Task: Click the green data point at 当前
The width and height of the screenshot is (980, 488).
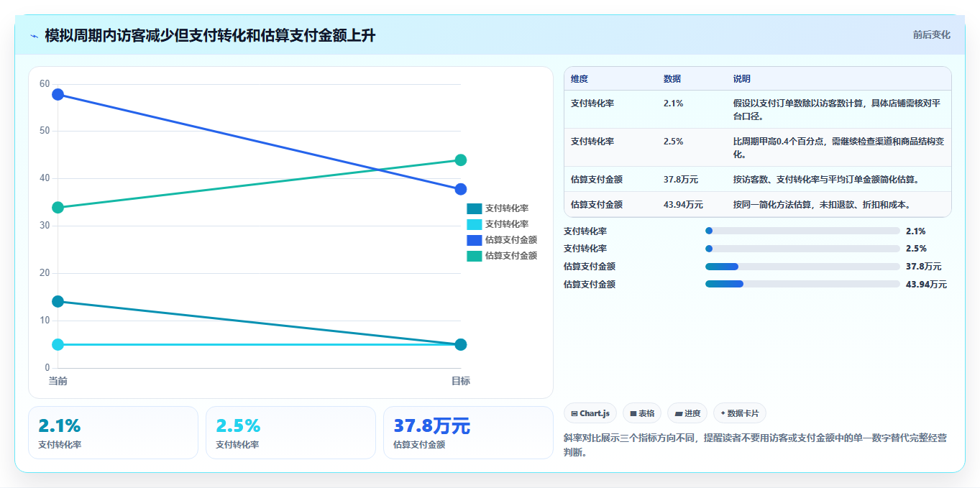Action: 58,208
